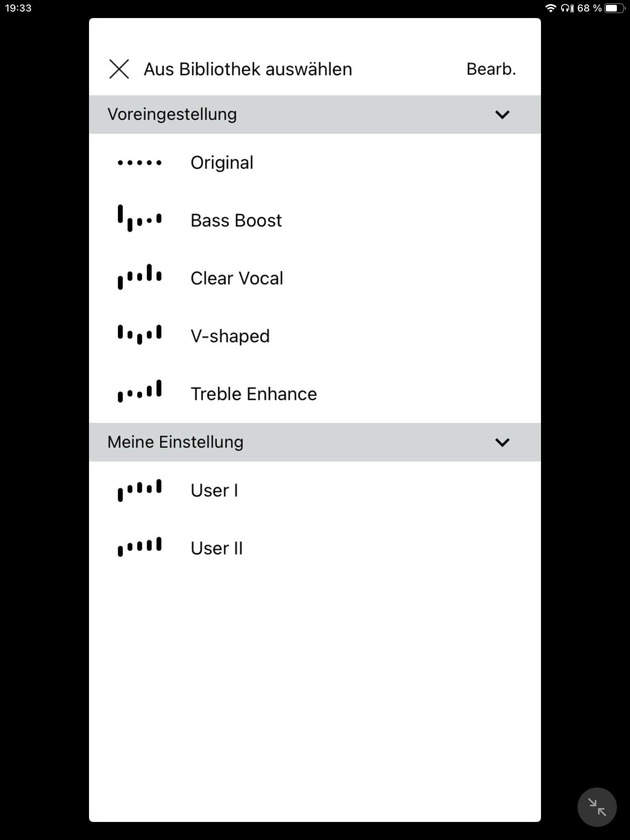This screenshot has width=630, height=840.
Task: Click the Treble Enhance equalizer icon
Action: 139,391
